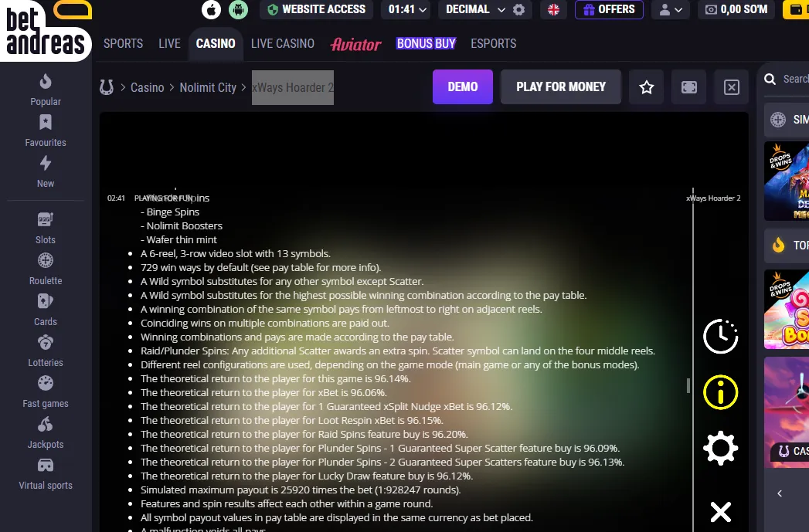
Task: Open the Esports tab
Action: pos(493,44)
